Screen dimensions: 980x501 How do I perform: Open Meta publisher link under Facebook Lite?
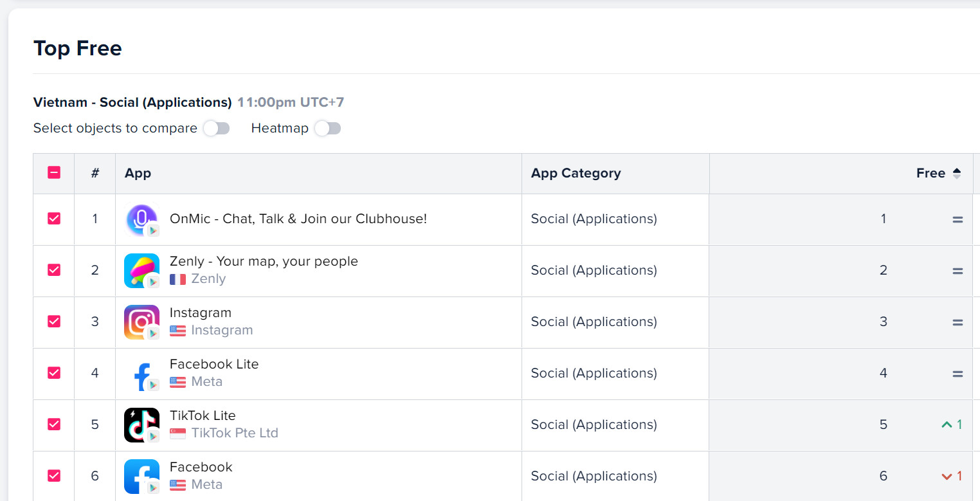point(206,381)
